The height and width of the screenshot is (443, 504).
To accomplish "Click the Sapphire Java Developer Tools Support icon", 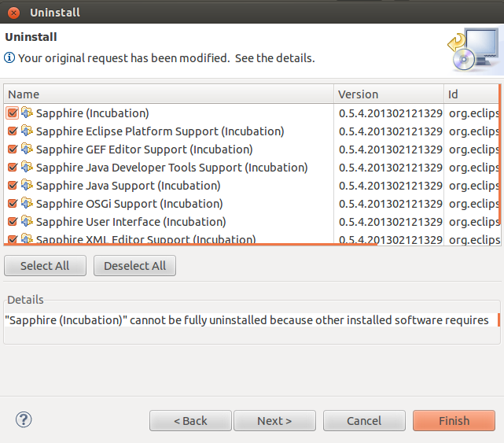I will pos(27,168).
